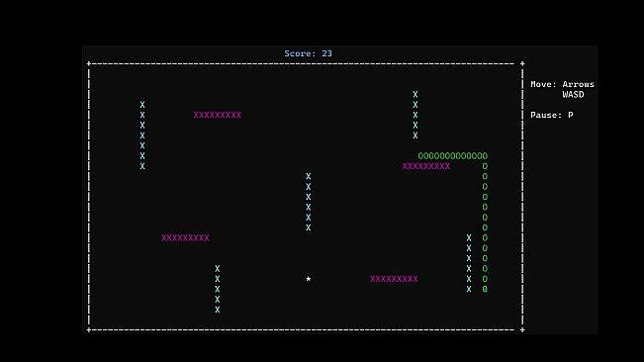Click the top-left corner plus of the border
This screenshot has width=644, height=362.
tap(89, 64)
